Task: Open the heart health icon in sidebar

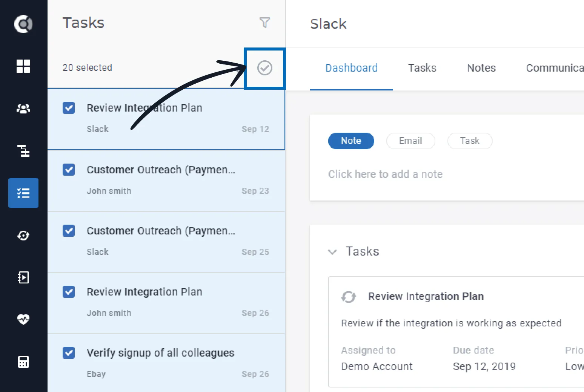Action: point(23,320)
